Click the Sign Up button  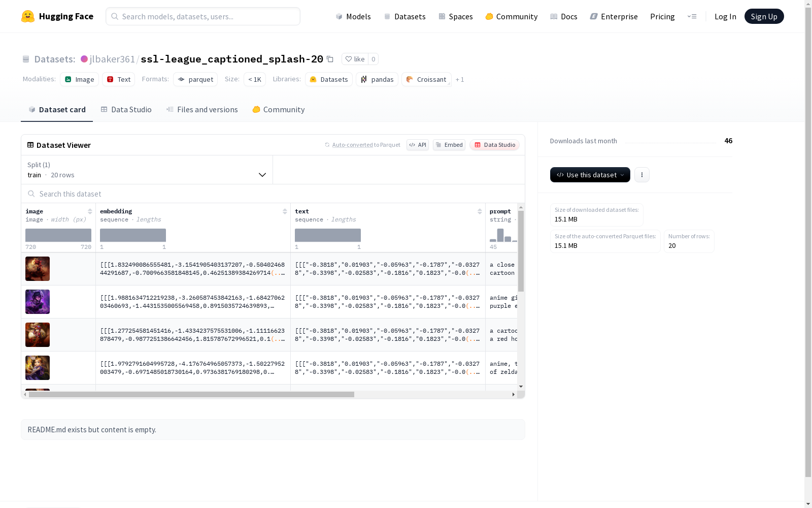tap(764, 16)
